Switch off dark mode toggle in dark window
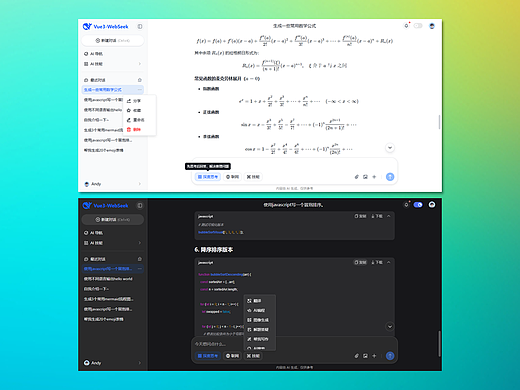The height and width of the screenshot is (390, 520). point(418,205)
